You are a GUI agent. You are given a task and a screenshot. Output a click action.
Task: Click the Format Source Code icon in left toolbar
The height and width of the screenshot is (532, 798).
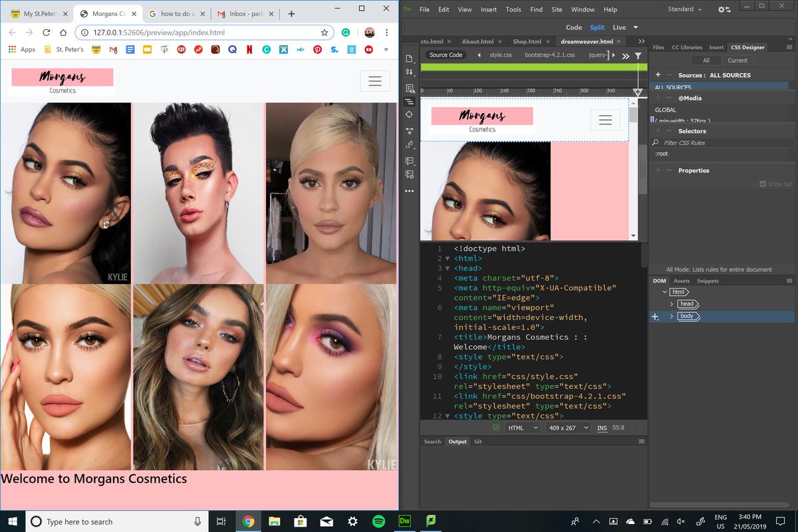(x=409, y=145)
